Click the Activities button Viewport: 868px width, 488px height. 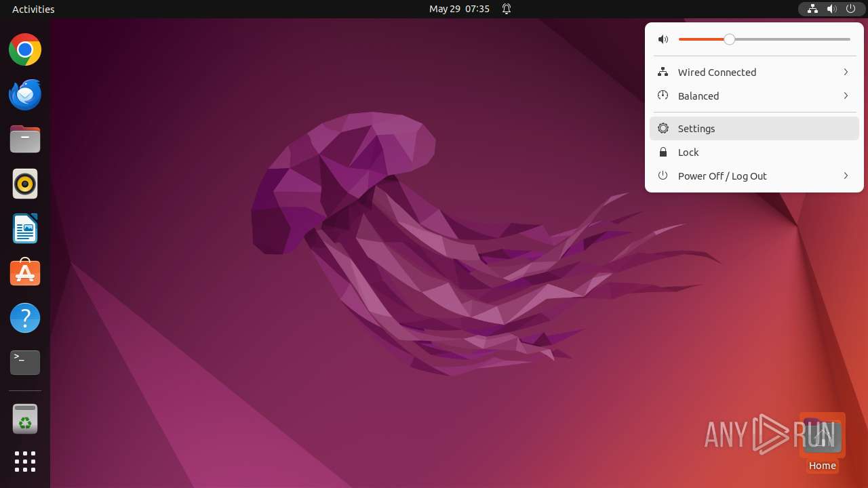pos(33,9)
